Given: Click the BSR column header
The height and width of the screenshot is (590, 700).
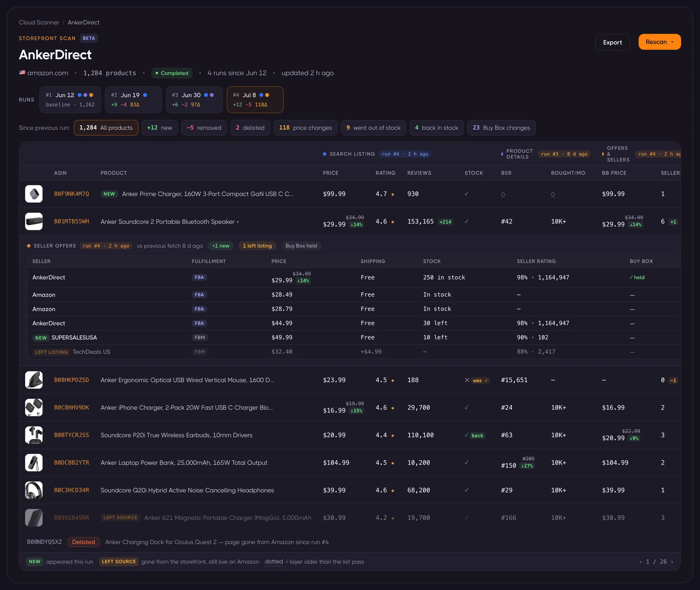Looking at the screenshot, I should [x=506, y=173].
